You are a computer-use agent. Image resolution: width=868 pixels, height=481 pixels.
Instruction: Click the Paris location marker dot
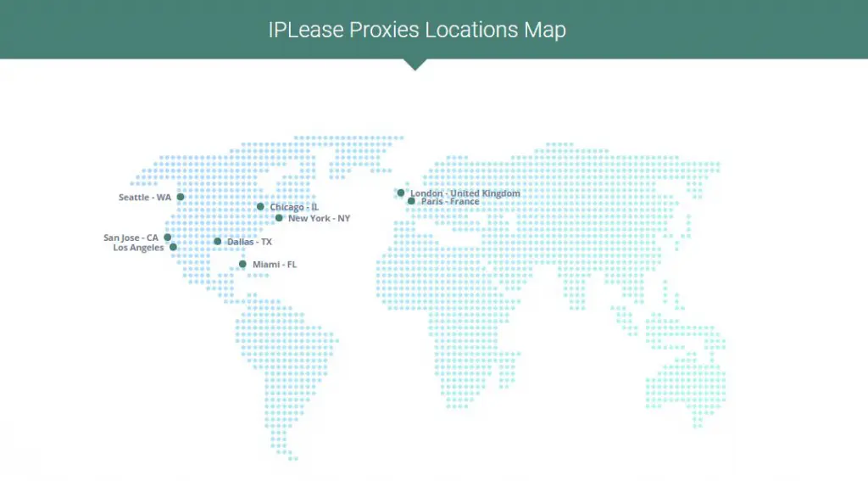coord(411,201)
